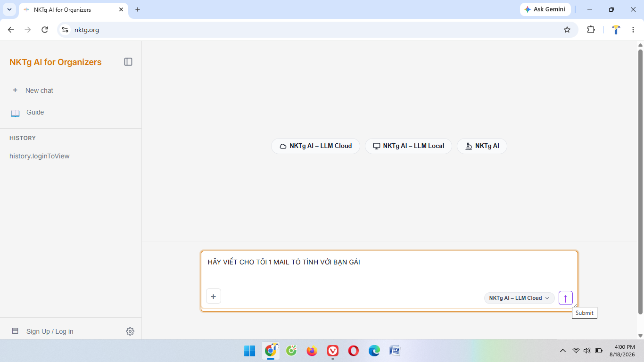
Task: Open the Chrome extensions puzzle icon
Action: point(591,30)
